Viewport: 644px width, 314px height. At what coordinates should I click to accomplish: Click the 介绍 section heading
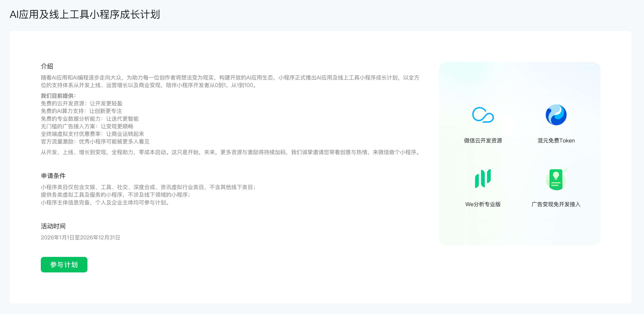pyautogui.click(x=47, y=66)
